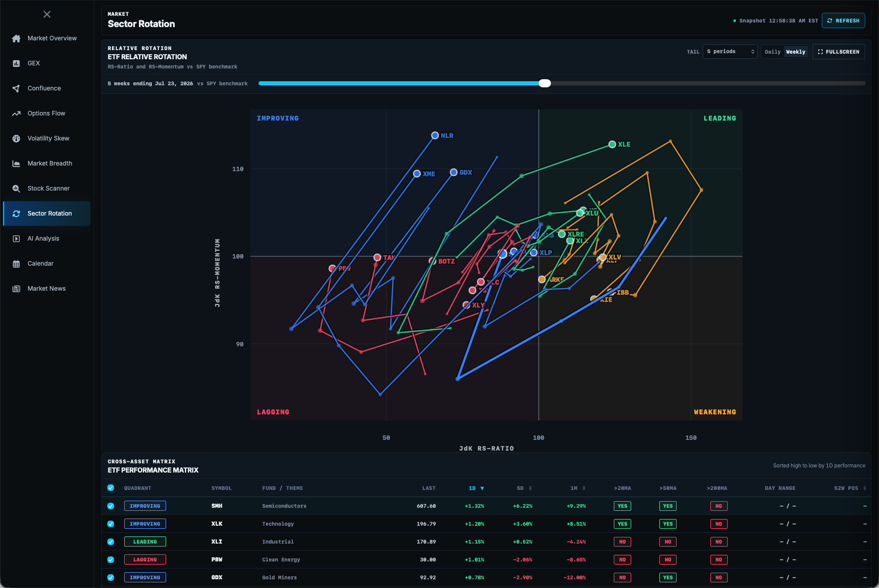
Task: Click the NLR marker on rotation chart
Action: 435,135
